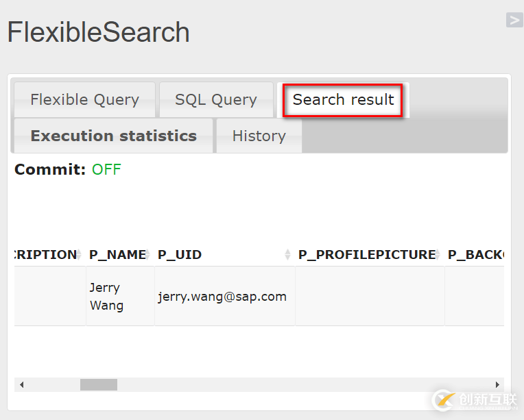Select the jerry.wang@sap.com cell

(222, 297)
